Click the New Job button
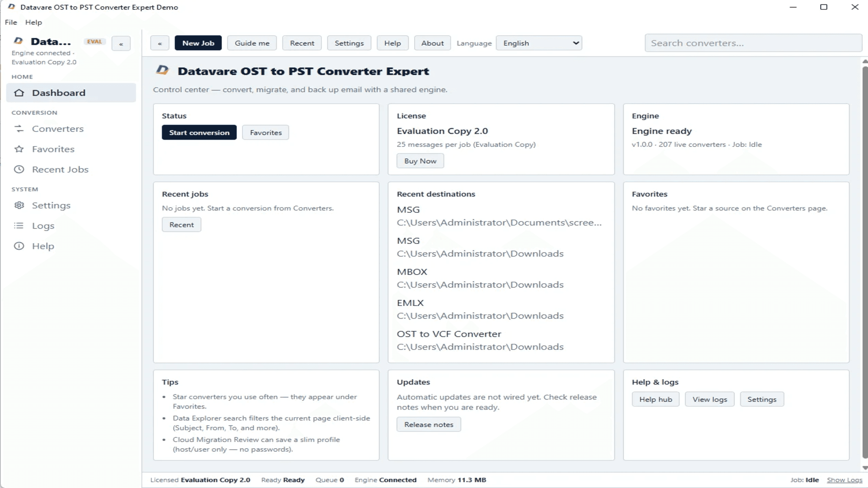The height and width of the screenshot is (488, 868). point(198,43)
